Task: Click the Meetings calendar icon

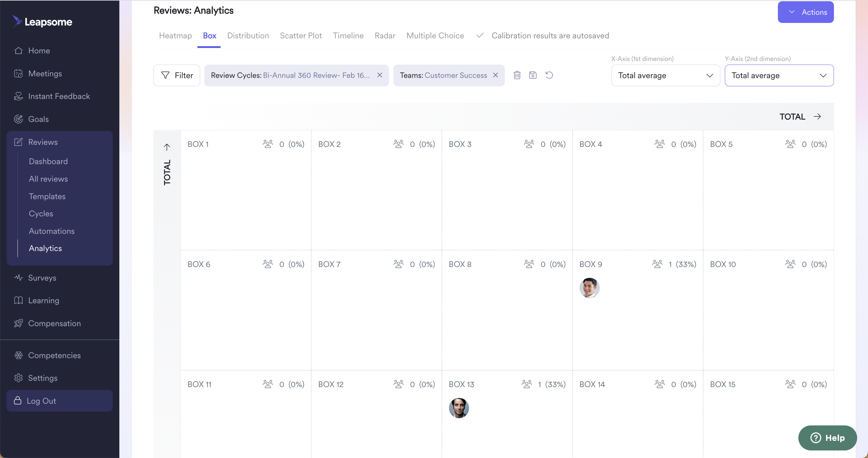Action: click(x=18, y=74)
